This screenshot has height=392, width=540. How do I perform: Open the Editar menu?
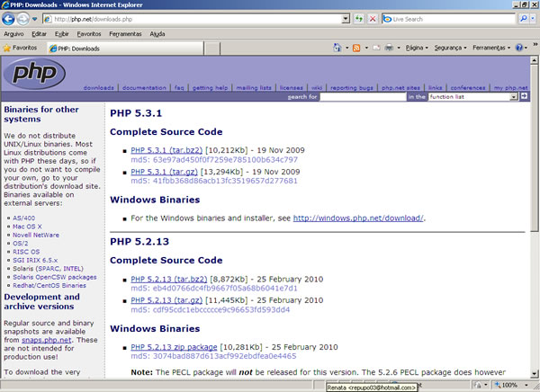pos(39,34)
